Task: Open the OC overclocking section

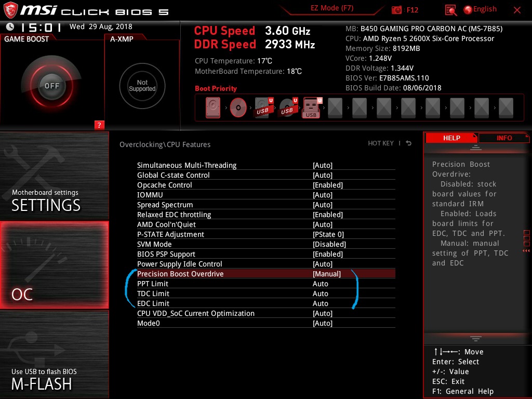Action: point(54,265)
